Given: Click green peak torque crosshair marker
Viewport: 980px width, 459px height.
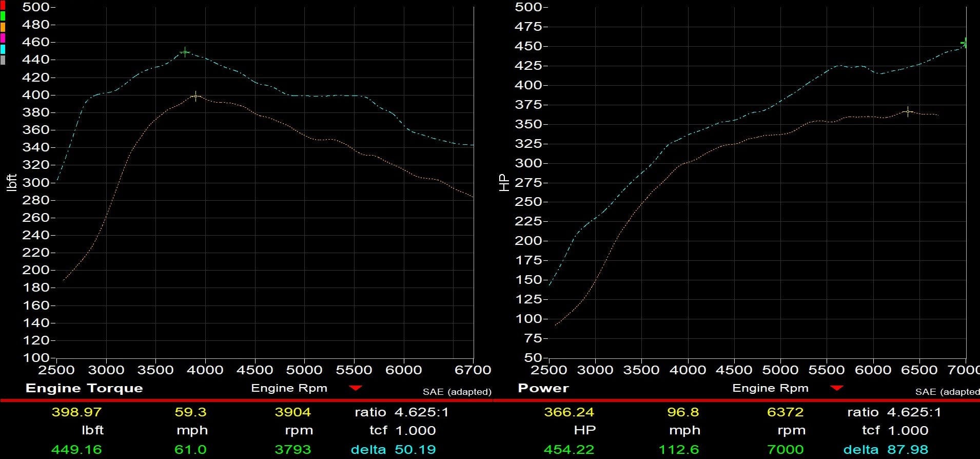Looking at the screenshot, I should (x=185, y=52).
